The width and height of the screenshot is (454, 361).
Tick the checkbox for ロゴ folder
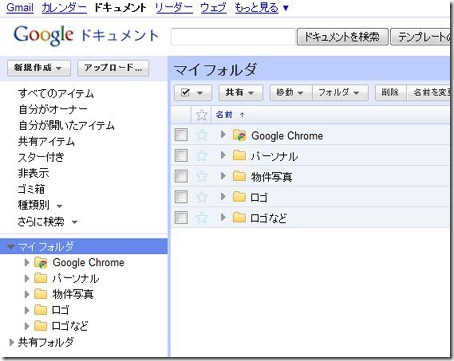click(x=181, y=197)
